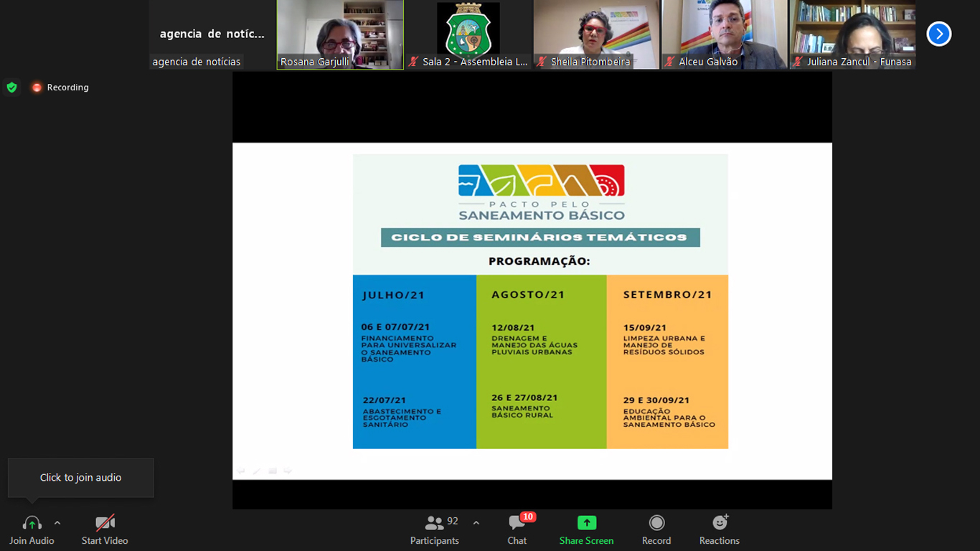Click the green encryption shield icon

[11, 88]
